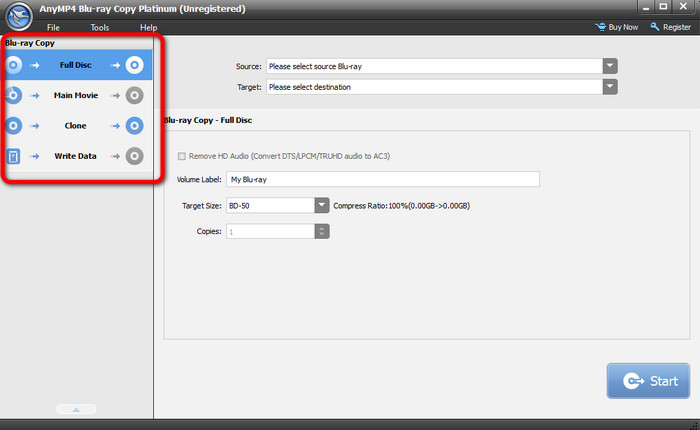Click the Copies number field

271,231
